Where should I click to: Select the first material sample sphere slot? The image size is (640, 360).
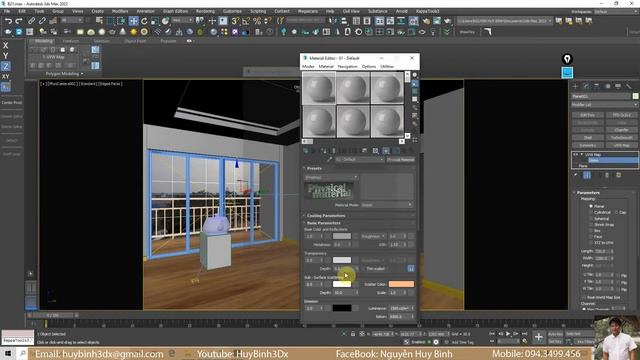(319, 88)
